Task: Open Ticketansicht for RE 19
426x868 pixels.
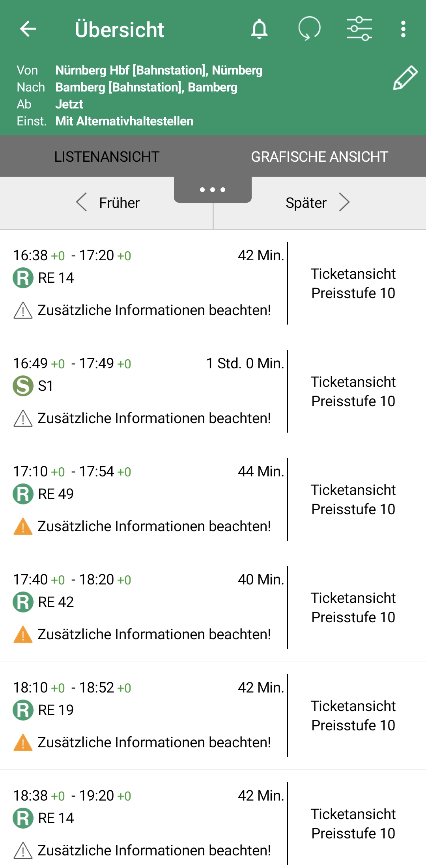Action: point(353,715)
